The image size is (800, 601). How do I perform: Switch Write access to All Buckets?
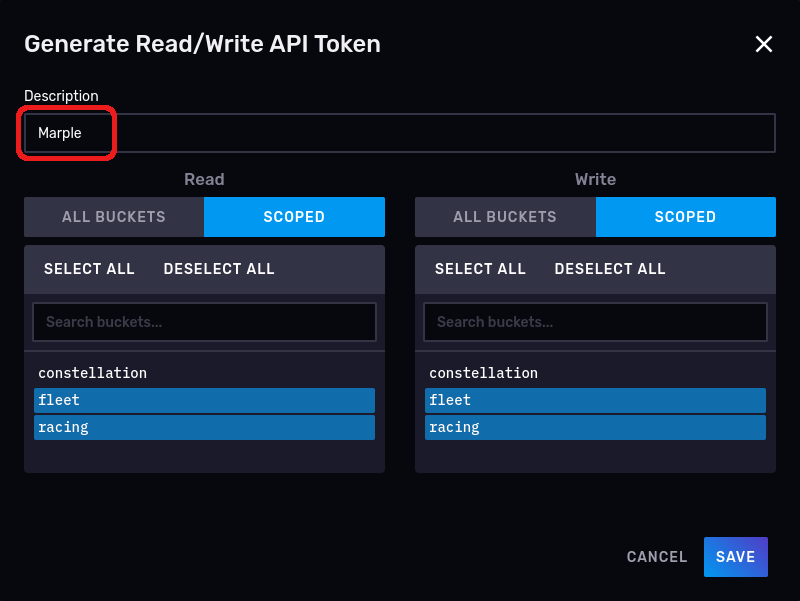pyautogui.click(x=505, y=217)
